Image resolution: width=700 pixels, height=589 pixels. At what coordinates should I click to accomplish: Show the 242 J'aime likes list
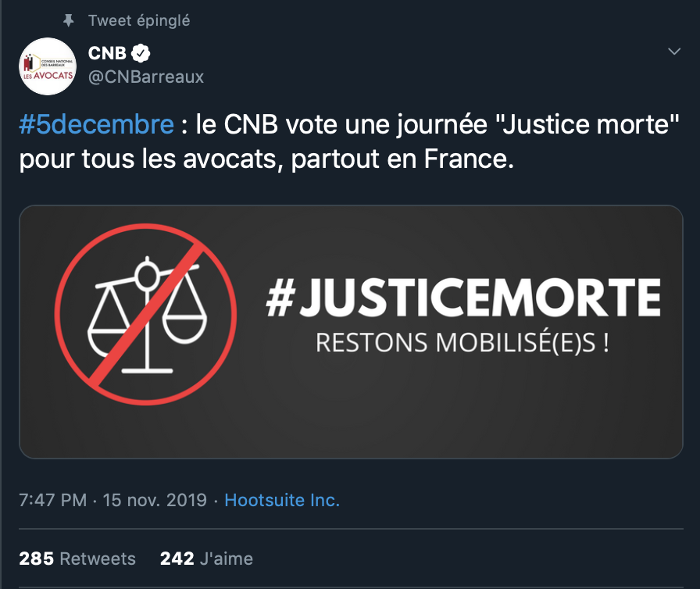point(206,559)
